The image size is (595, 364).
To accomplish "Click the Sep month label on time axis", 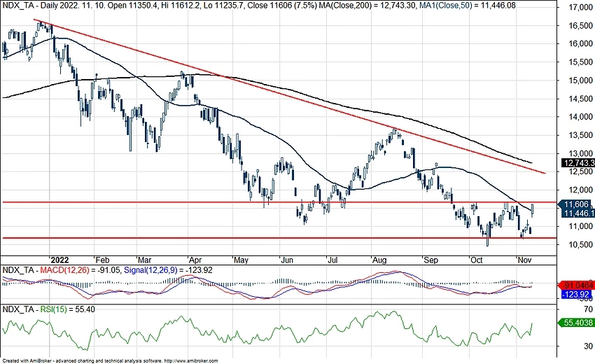I will 430,260.
